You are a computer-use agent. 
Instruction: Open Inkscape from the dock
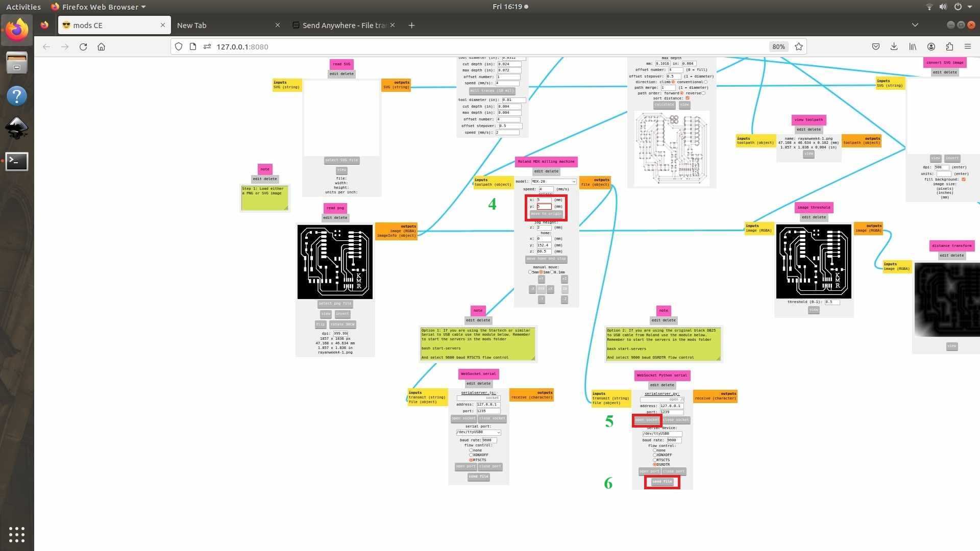point(16,128)
